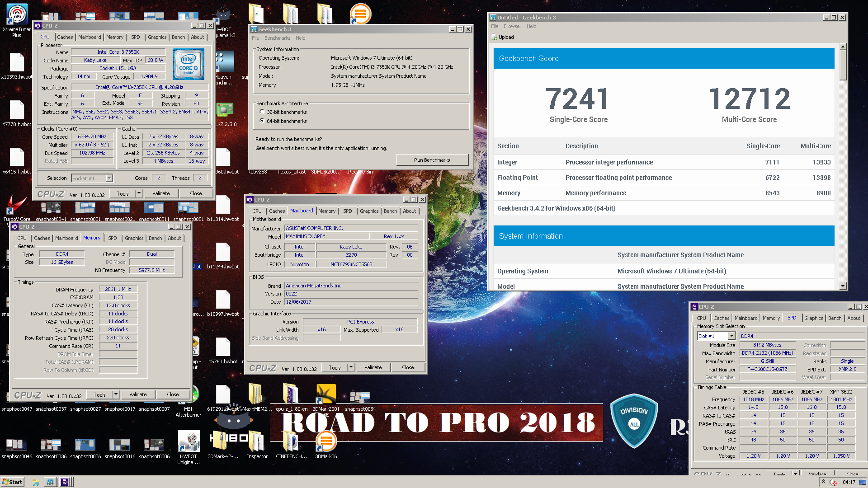The width and height of the screenshot is (868, 488).
Task: Click the Intel Core i3 7350K name field
Action: (x=118, y=52)
